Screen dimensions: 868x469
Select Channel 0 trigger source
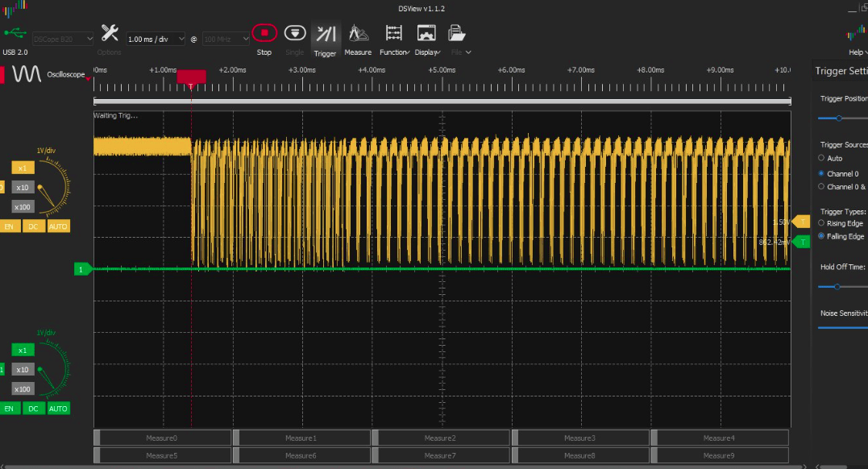[822, 173]
